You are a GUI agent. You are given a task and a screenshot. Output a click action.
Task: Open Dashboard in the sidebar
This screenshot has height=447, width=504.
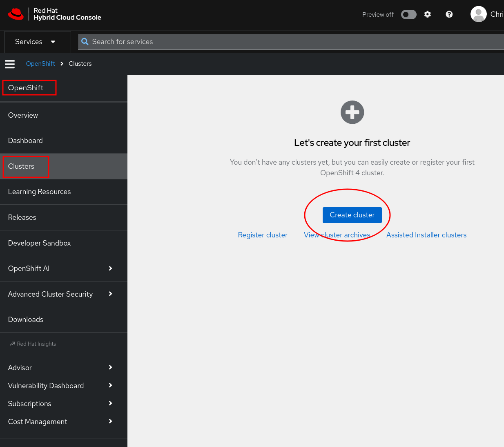click(x=64, y=141)
